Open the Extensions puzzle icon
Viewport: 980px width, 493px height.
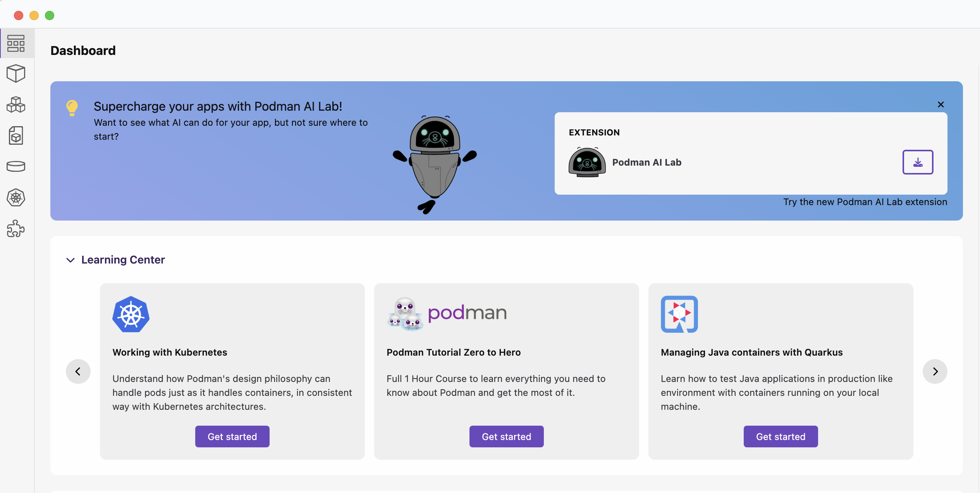16,229
